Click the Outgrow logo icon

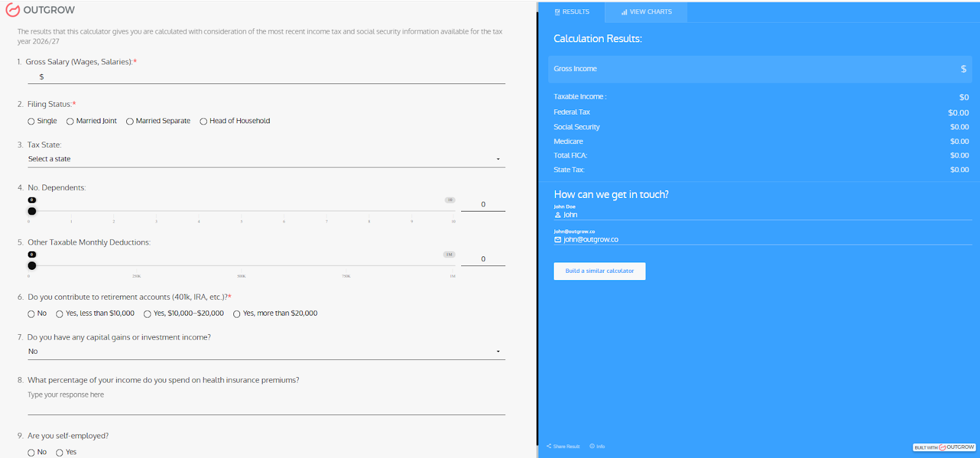[12, 10]
